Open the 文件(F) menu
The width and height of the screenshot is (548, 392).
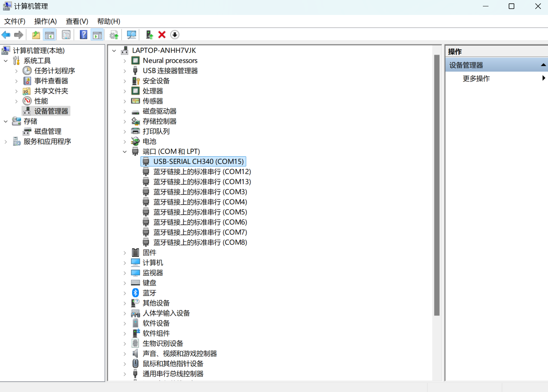click(15, 21)
